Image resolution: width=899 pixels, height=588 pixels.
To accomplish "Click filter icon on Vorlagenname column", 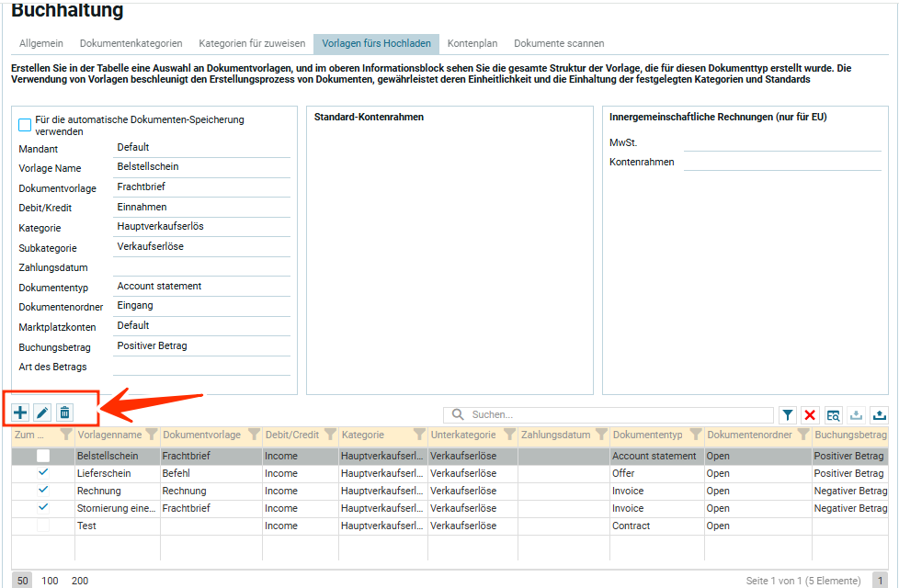I will pos(151,435).
